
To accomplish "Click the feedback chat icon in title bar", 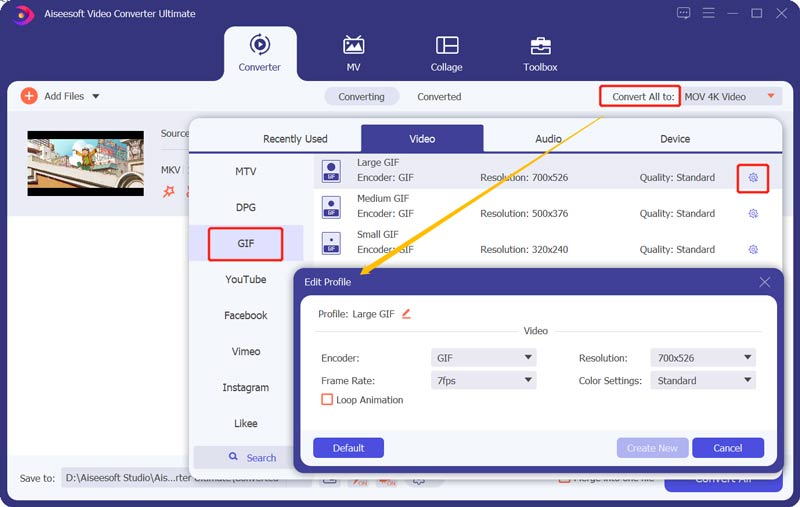I will click(683, 13).
